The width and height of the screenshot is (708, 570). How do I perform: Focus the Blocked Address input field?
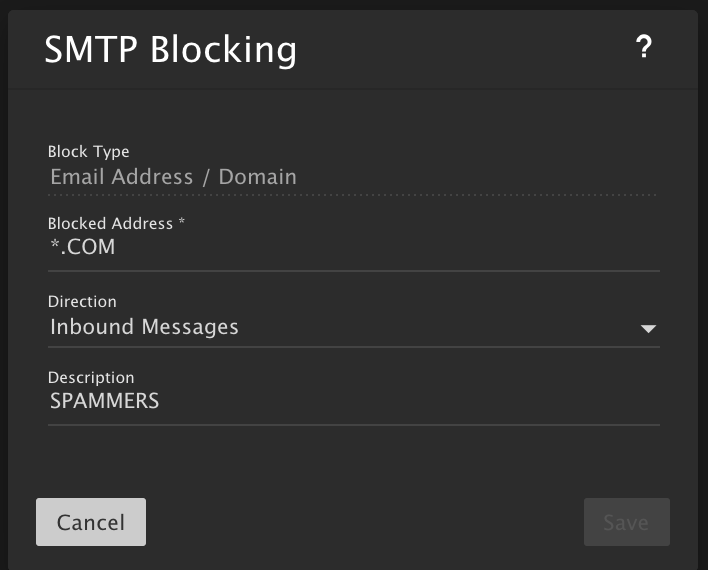pos(353,248)
